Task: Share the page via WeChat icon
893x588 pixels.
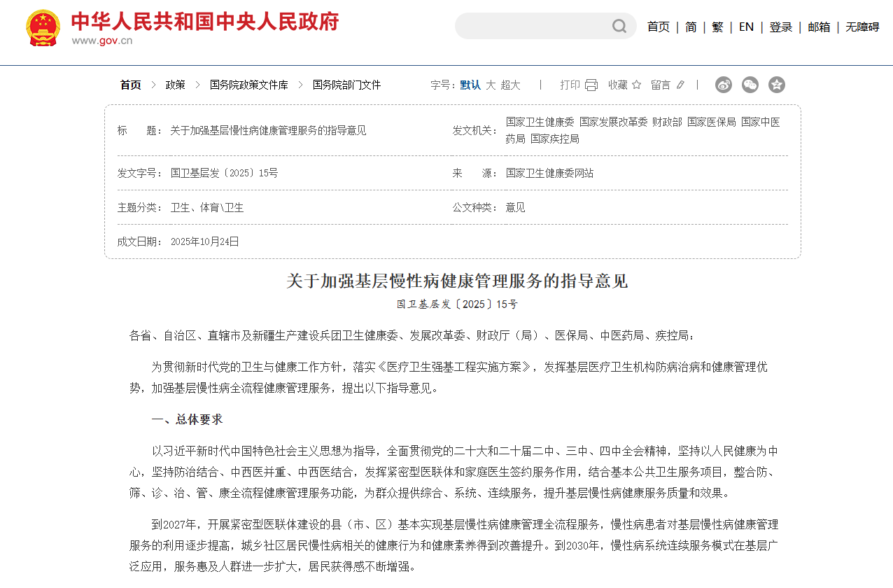Action: coord(750,85)
